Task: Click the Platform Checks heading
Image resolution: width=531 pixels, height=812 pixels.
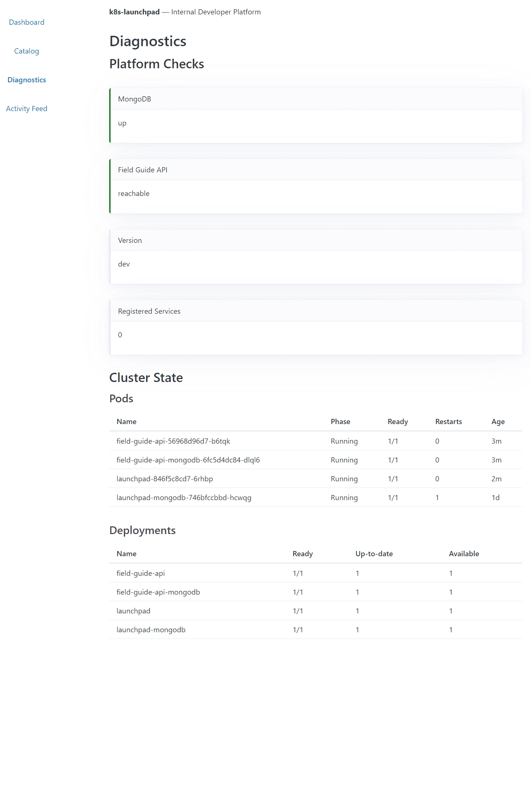Action: pyautogui.click(x=157, y=64)
